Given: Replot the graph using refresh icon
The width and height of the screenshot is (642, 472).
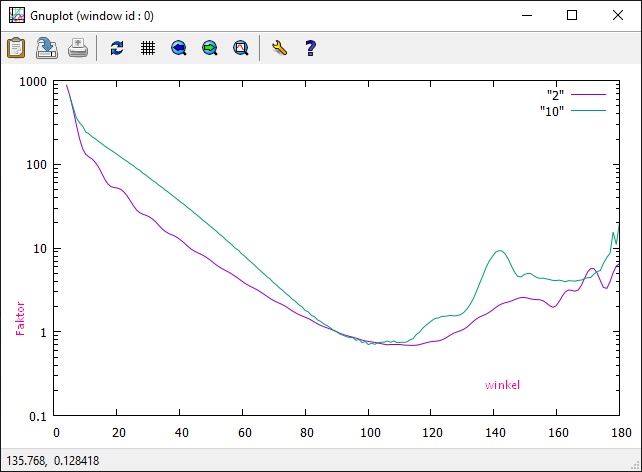Looking at the screenshot, I should (117, 47).
